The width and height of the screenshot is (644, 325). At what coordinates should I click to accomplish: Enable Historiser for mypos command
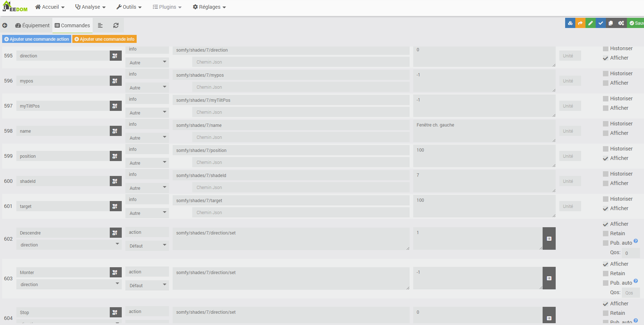(x=605, y=74)
